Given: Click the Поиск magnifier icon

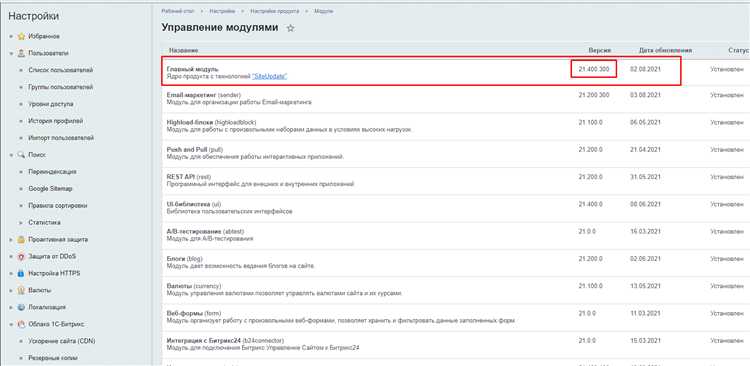Looking at the screenshot, I should (21, 155).
